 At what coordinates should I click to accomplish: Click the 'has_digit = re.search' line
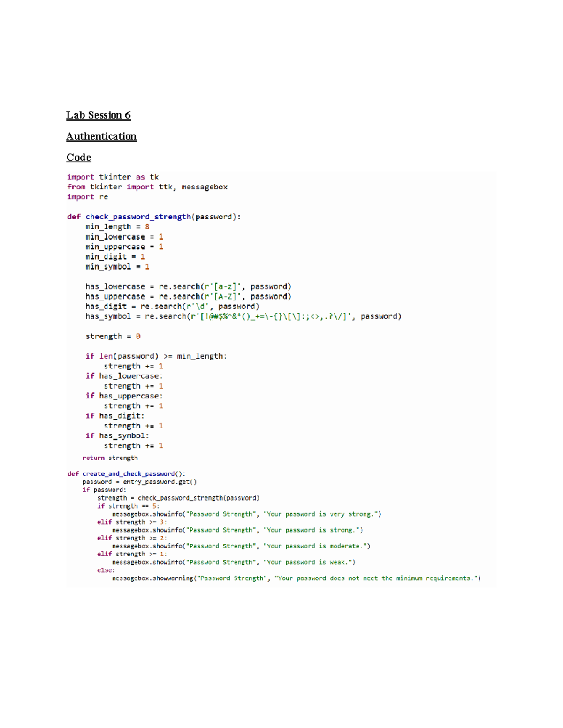172,306
